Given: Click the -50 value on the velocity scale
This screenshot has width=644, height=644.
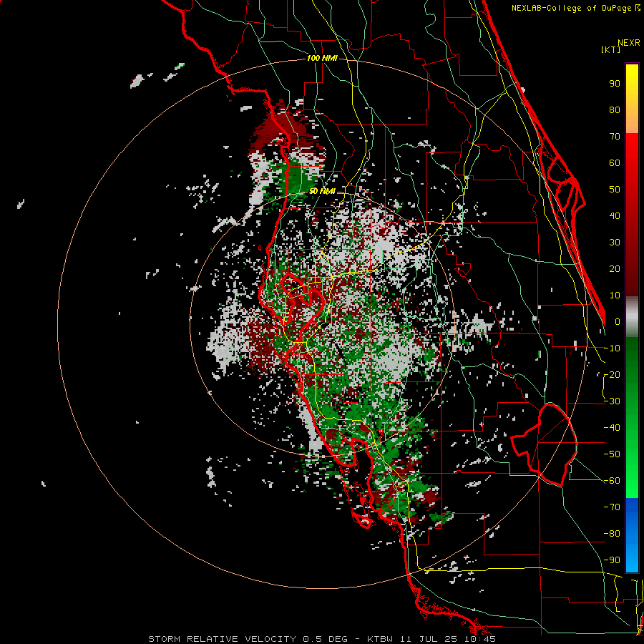Looking at the screenshot, I should pyautogui.click(x=612, y=454).
